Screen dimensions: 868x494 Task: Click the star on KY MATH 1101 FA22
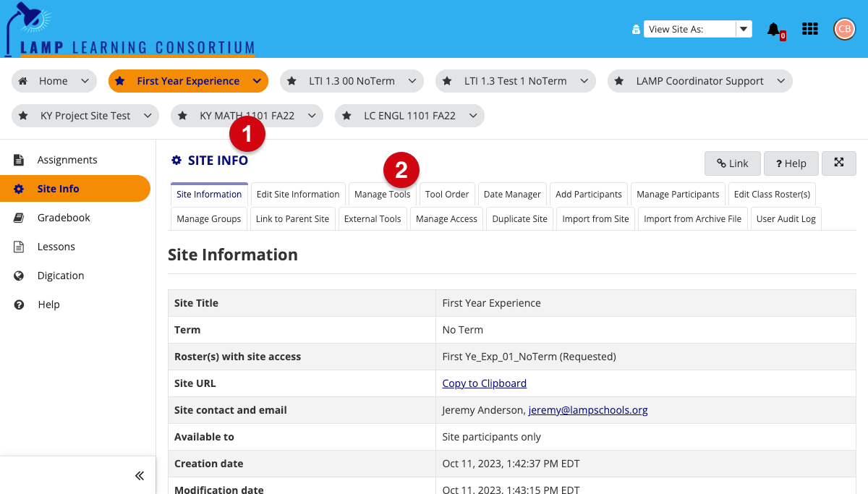coord(183,116)
